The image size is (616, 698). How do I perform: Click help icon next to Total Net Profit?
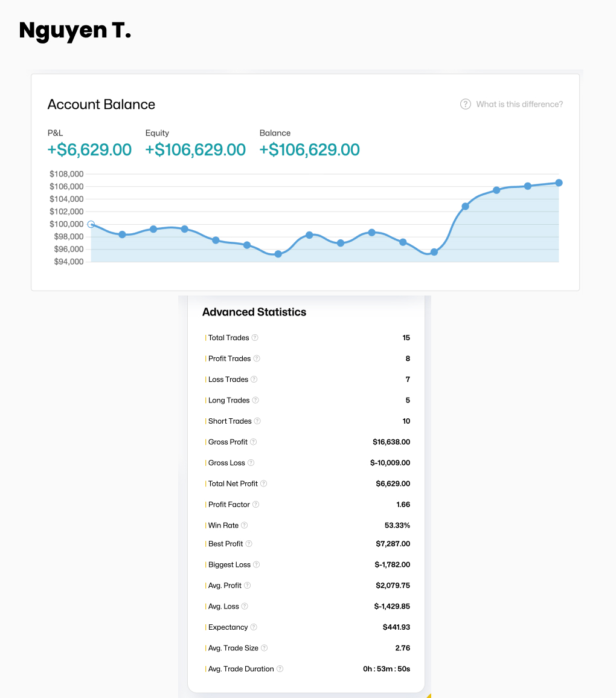click(264, 483)
